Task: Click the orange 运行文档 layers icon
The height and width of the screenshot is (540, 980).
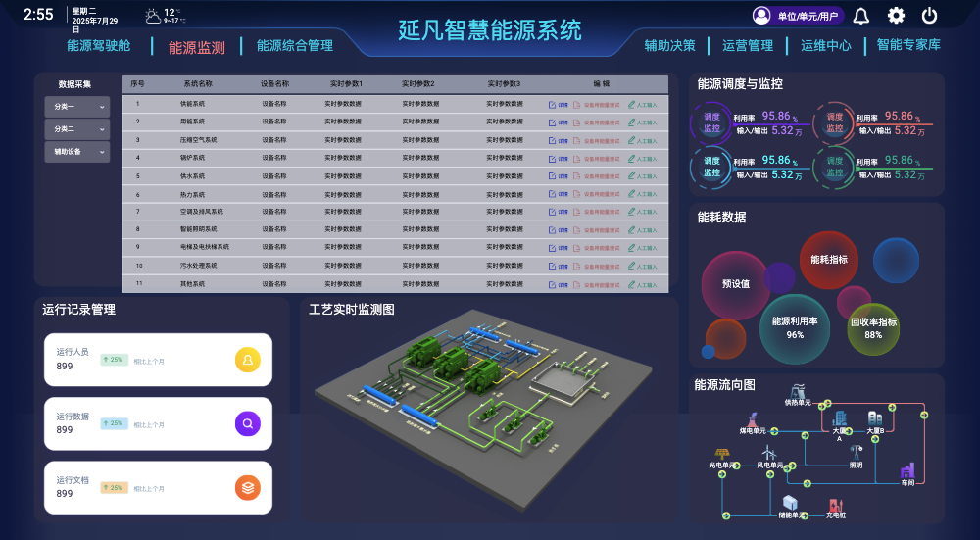Action: point(248,488)
